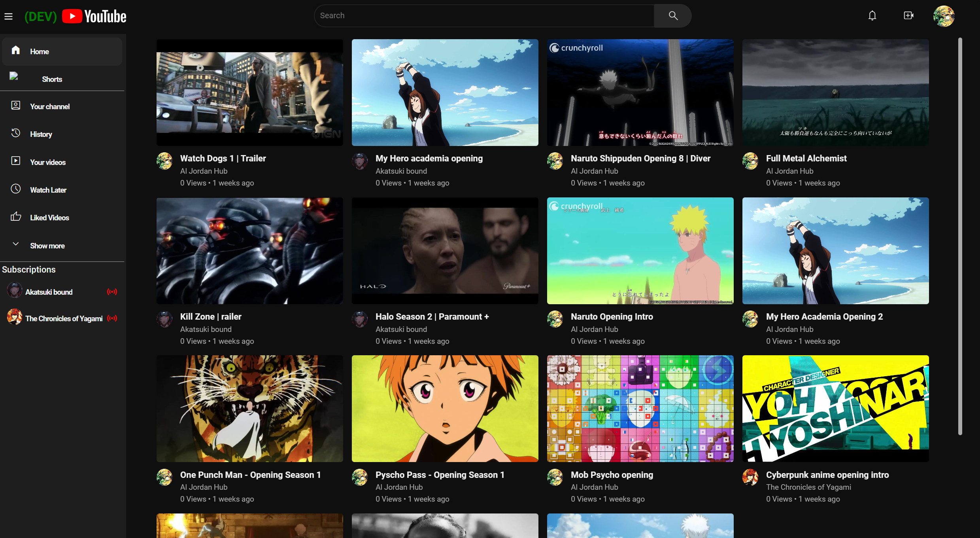Open the hamburger menu icon
Screen dimensions: 980x538
coord(9,16)
